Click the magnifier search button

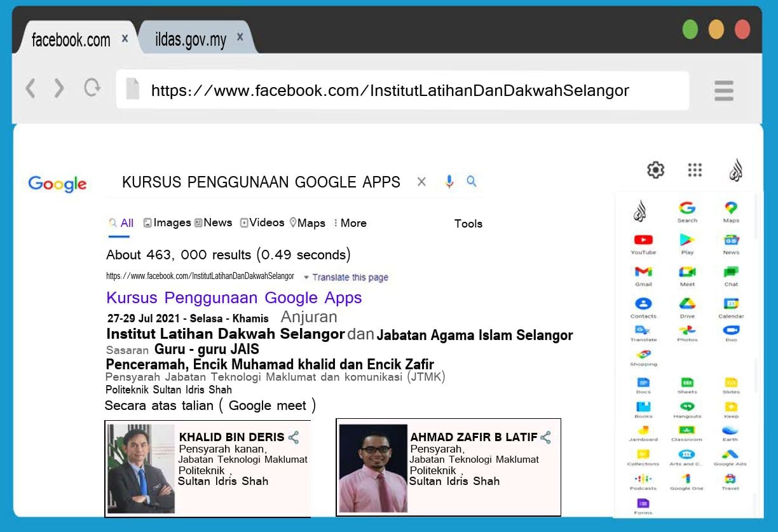point(472,181)
